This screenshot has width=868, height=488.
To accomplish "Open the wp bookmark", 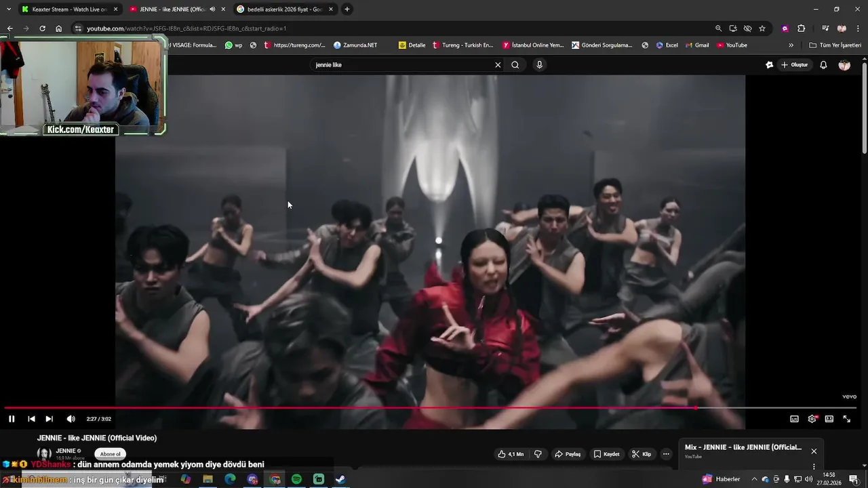I will [233, 45].
